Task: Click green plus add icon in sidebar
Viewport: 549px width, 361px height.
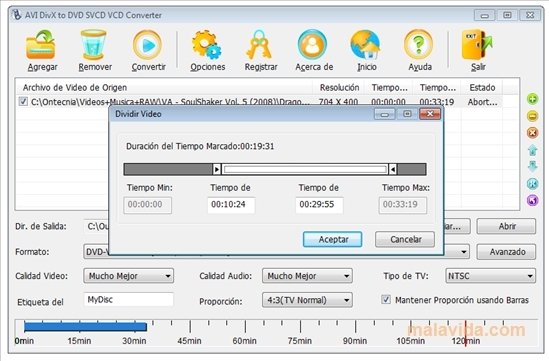Action: click(x=533, y=99)
